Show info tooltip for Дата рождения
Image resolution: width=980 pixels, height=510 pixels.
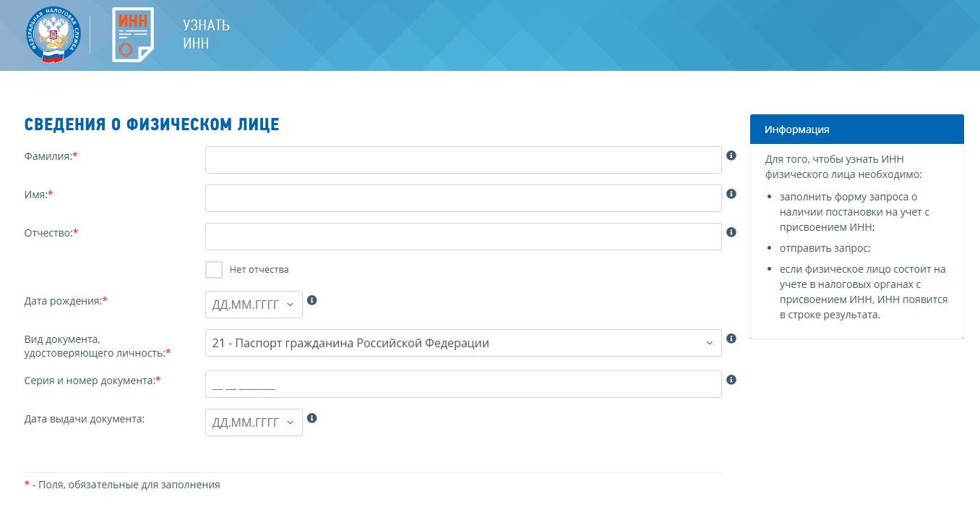(x=312, y=299)
